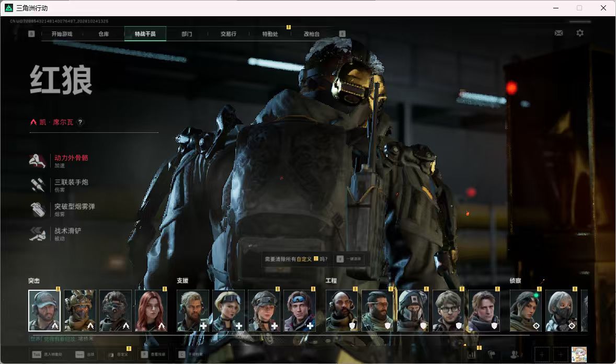The image size is (616, 364).
Task: Switch to the 改枪台 tab
Action: [x=312, y=34]
